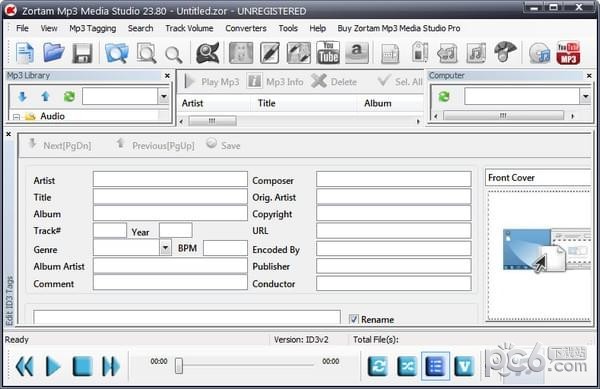Click into the Artist input field
Screen dimensions: 600x389
[170, 179]
